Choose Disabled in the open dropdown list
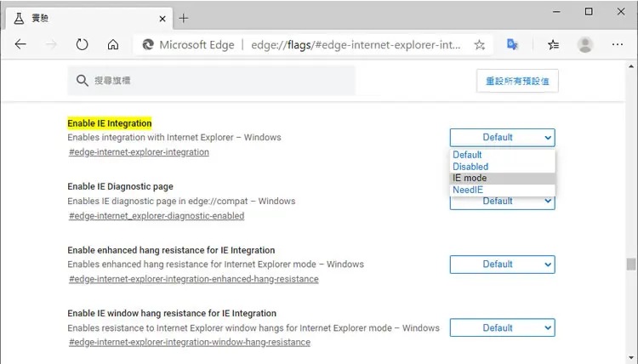Screen dimensions: 638x364 [502, 167]
